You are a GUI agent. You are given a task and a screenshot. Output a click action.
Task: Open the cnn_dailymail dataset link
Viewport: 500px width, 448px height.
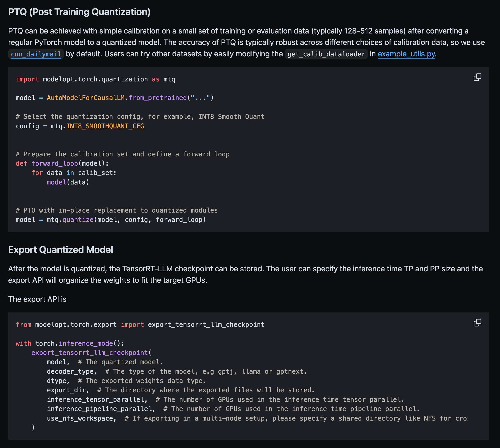pyautogui.click(x=36, y=54)
